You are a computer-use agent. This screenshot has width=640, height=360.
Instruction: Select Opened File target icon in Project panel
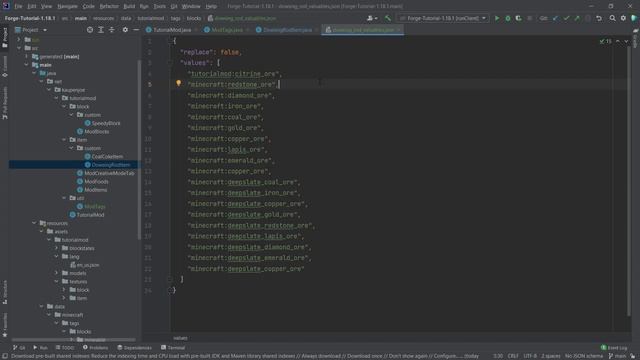tap(90, 30)
